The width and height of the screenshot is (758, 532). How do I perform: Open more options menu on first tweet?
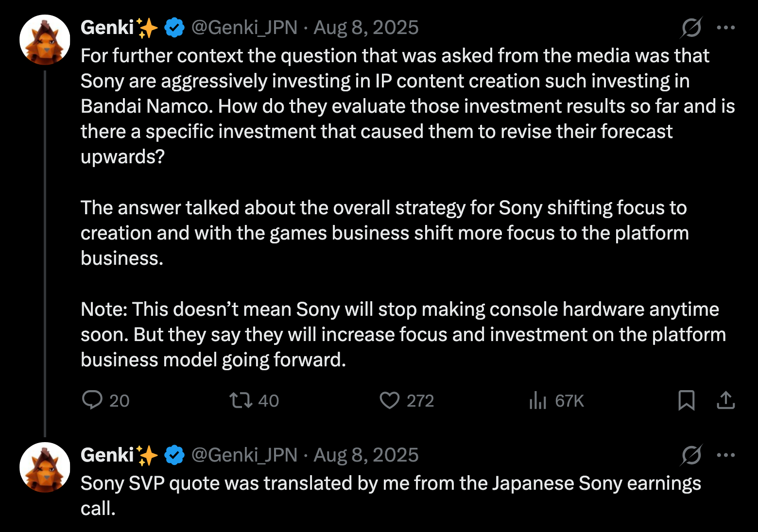[x=725, y=28]
